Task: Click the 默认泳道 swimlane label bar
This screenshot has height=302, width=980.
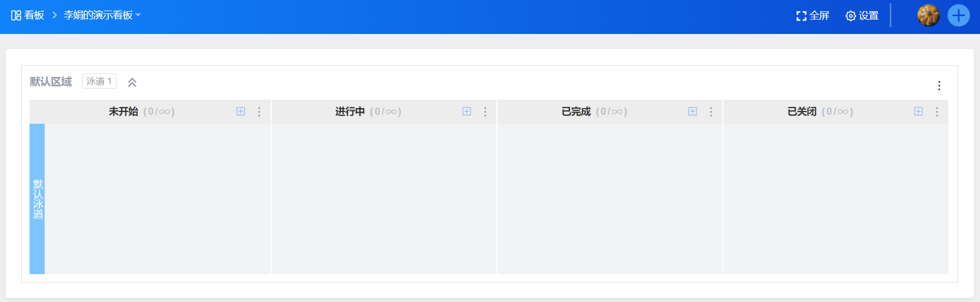Action: click(x=37, y=199)
